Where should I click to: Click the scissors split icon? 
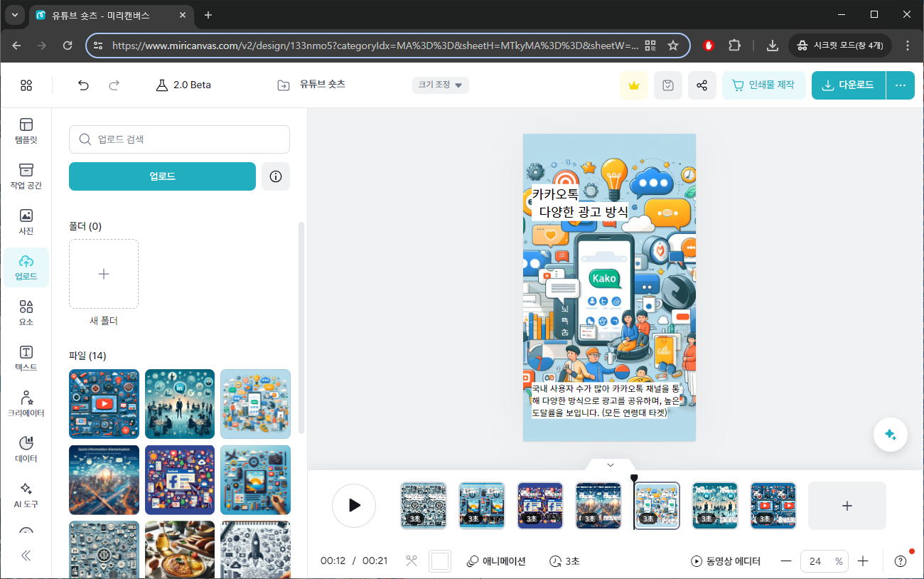[411, 561]
